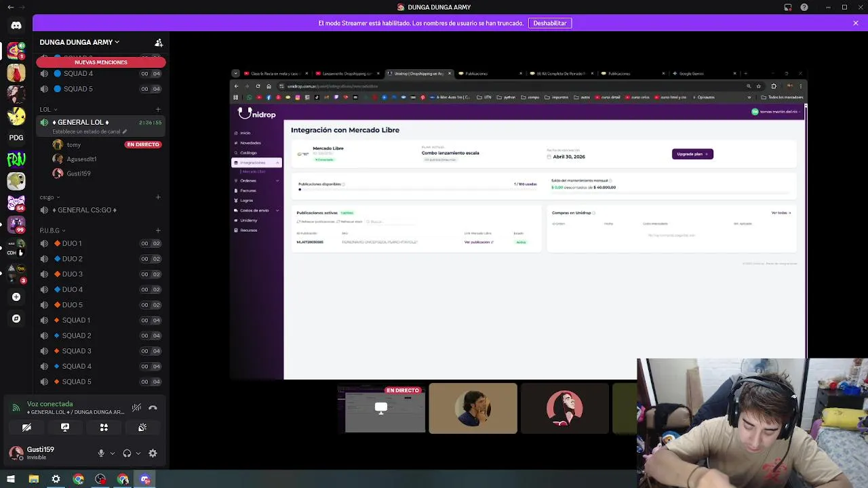
Task: Open the Ver publicacion link
Action: tap(479, 242)
